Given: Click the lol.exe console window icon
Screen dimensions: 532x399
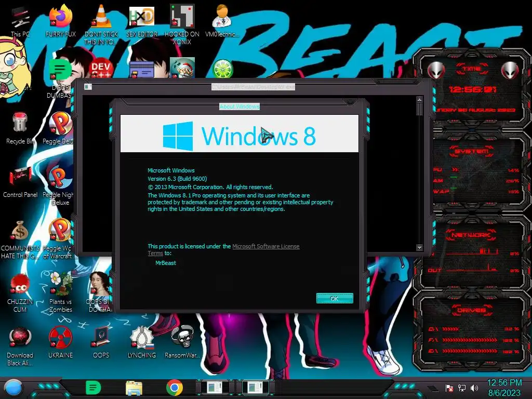Looking at the screenshot, I should [88, 87].
